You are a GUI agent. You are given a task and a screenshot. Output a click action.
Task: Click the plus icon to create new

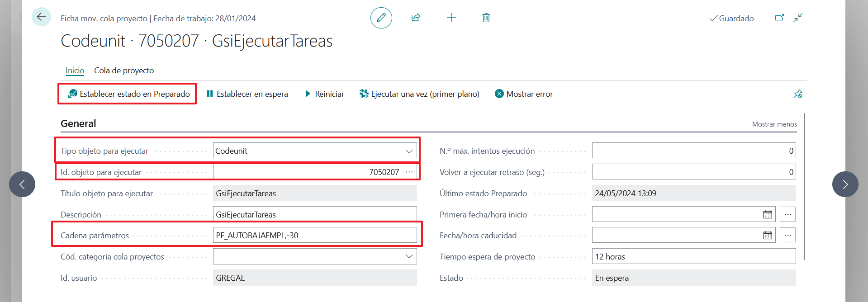pyautogui.click(x=451, y=18)
